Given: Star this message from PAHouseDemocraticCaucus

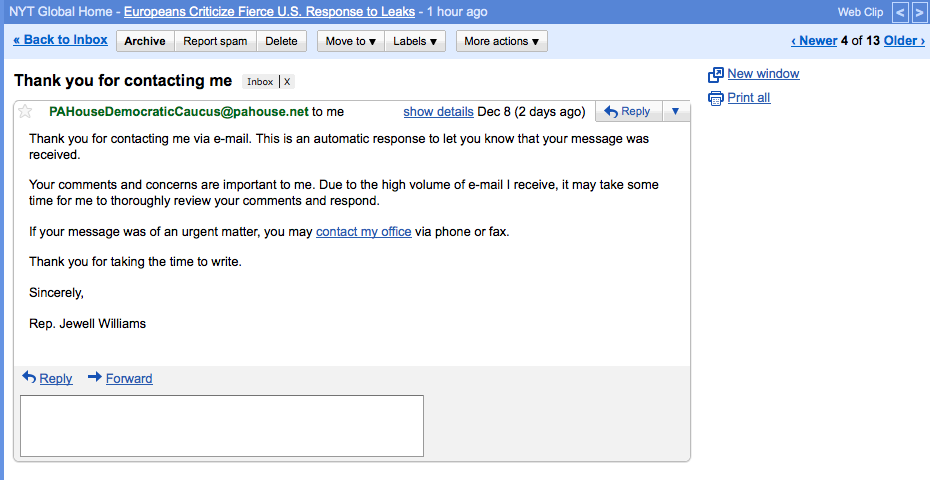Looking at the screenshot, I should [x=26, y=112].
